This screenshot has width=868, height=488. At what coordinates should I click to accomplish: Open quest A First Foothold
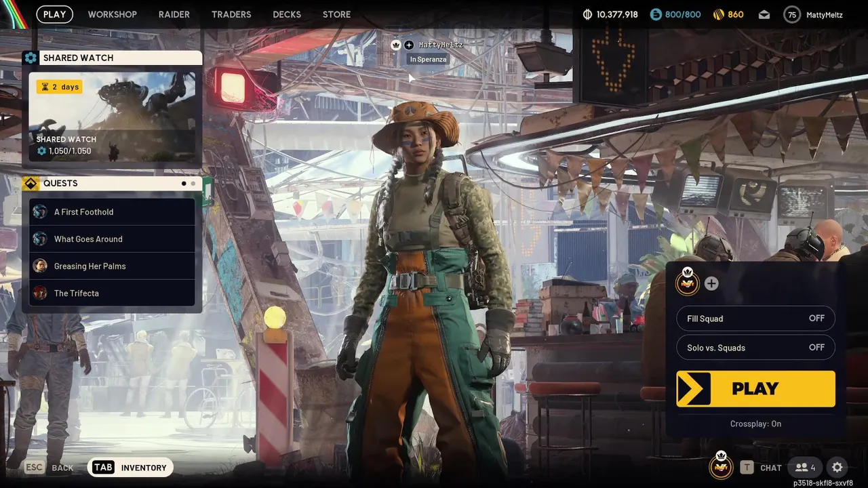tap(112, 211)
